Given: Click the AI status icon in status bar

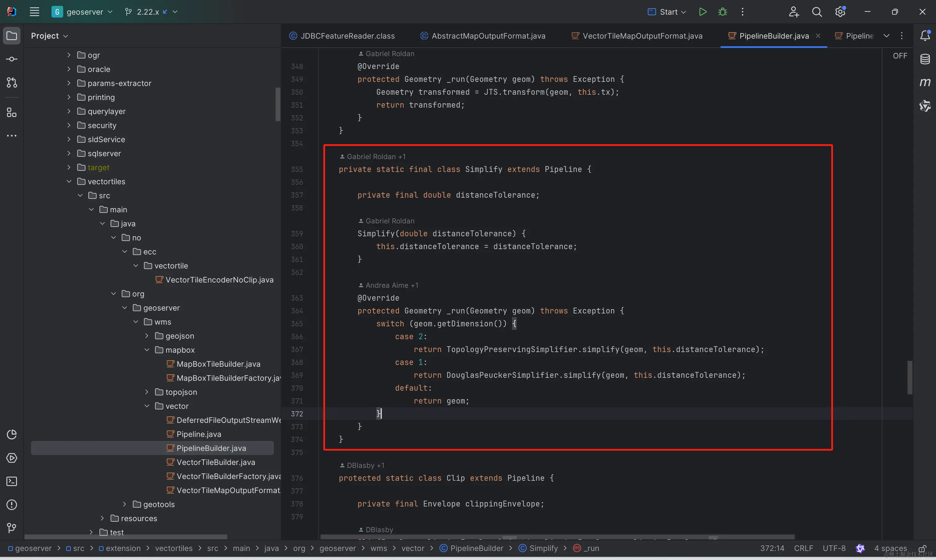Looking at the screenshot, I should (860, 548).
